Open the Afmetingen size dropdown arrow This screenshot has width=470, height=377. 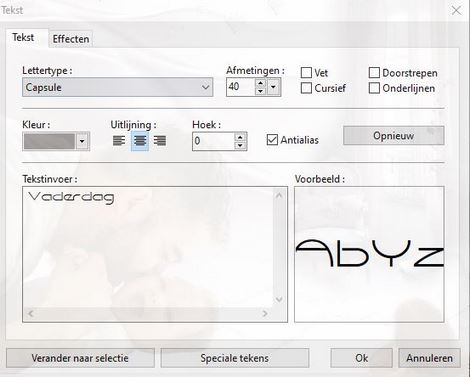pyautogui.click(x=273, y=87)
